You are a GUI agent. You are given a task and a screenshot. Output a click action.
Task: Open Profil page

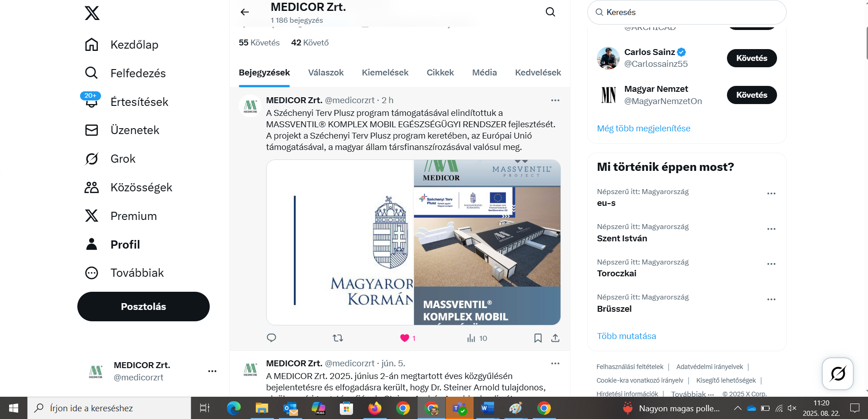[112, 244]
